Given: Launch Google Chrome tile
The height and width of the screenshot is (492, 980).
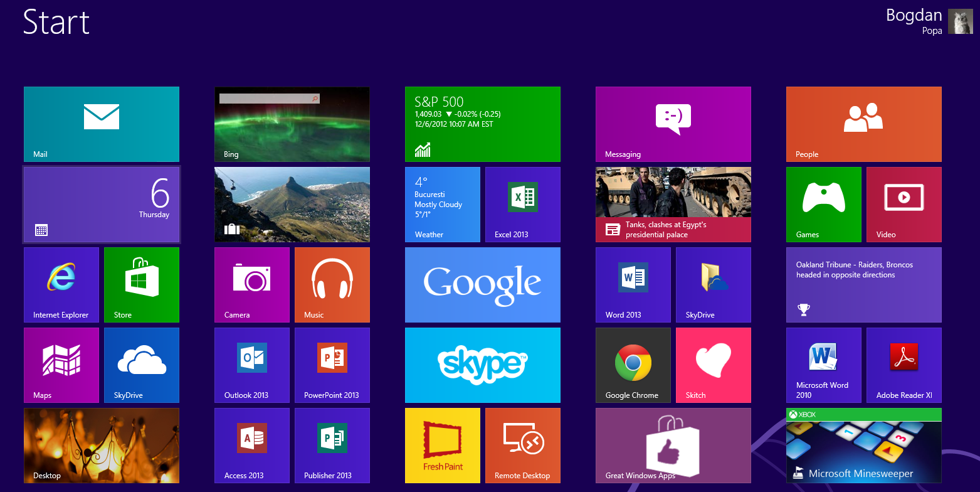Looking at the screenshot, I should point(633,365).
